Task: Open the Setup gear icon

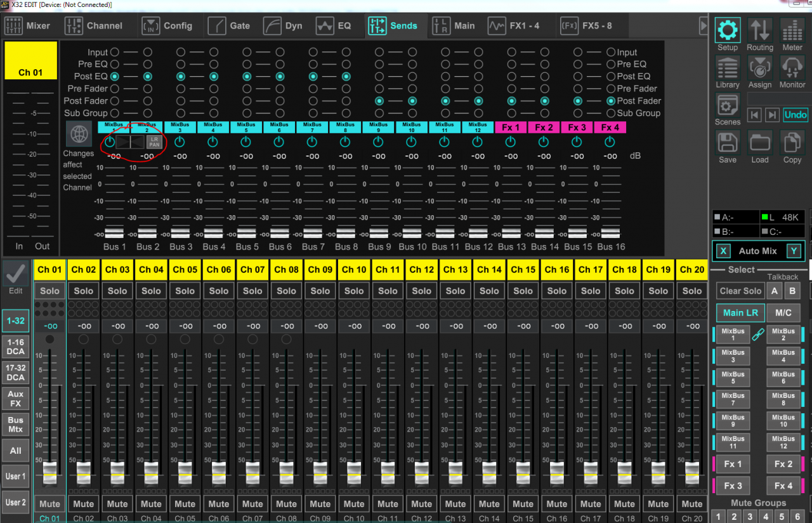Action: [728, 30]
